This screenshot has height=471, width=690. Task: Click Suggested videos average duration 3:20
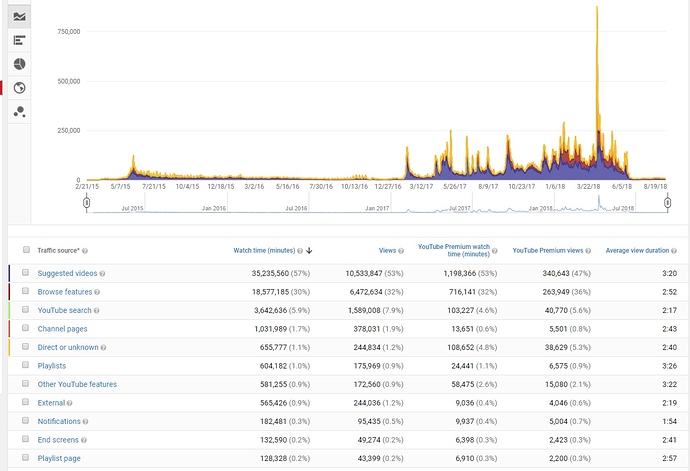click(x=669, y=273)
